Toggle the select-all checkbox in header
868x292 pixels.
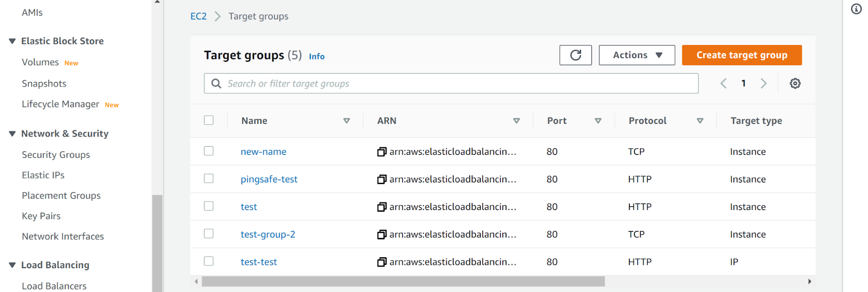coord(209,120)
